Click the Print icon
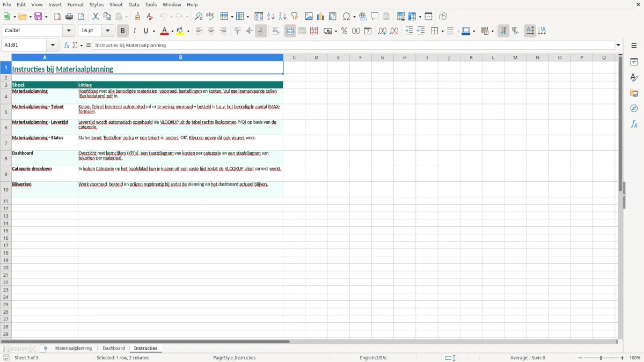This screenshot has height=362, width=644. tap(69, 17)
